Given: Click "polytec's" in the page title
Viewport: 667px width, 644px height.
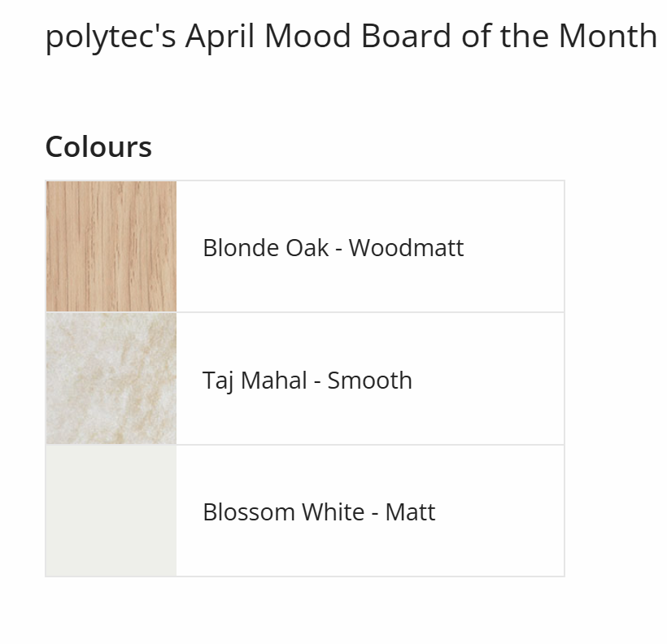Looking at the screenshot, I should click(x=111, y=37).
